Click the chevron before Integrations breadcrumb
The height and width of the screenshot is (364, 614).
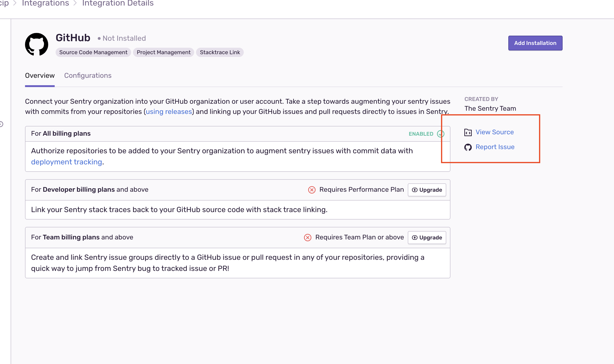(x=15, y=3)
